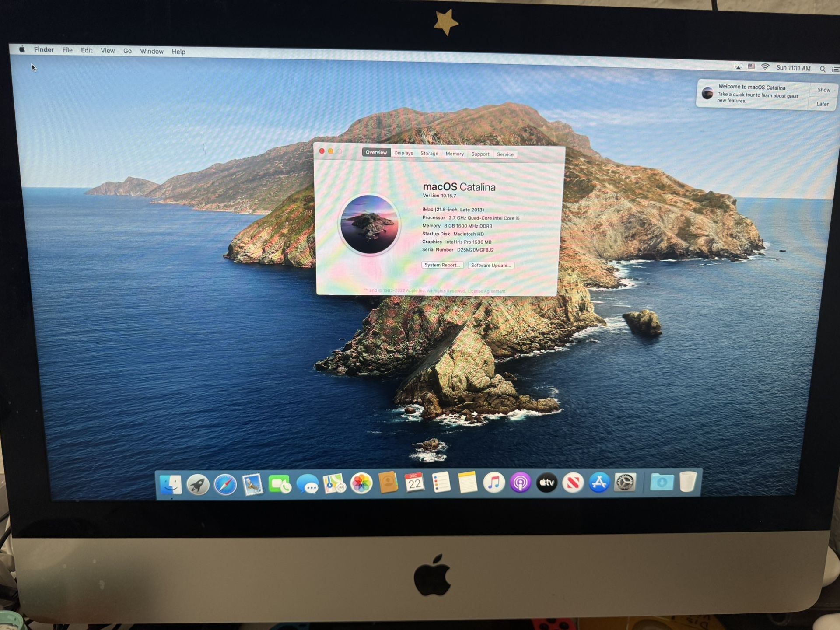Open input source flag menu
The width and height of the screenshot is (840, 630).
pyautogui.click(x=751, y=66)
